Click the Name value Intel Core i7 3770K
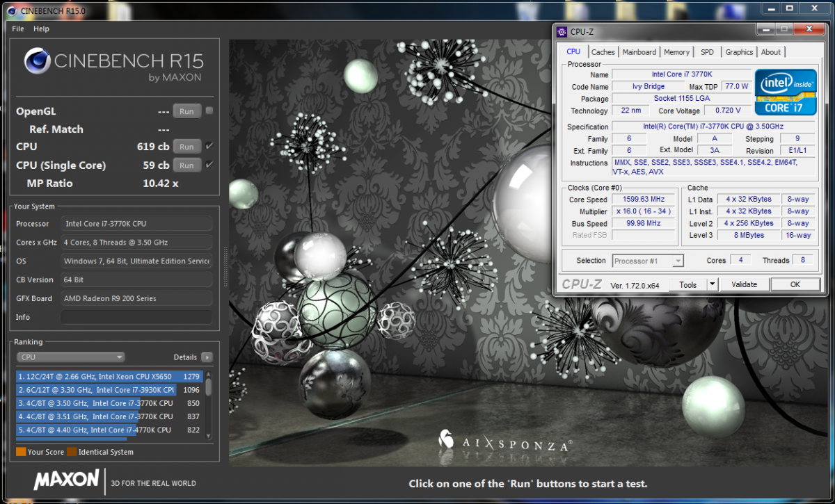 click(x=681, y=74)
